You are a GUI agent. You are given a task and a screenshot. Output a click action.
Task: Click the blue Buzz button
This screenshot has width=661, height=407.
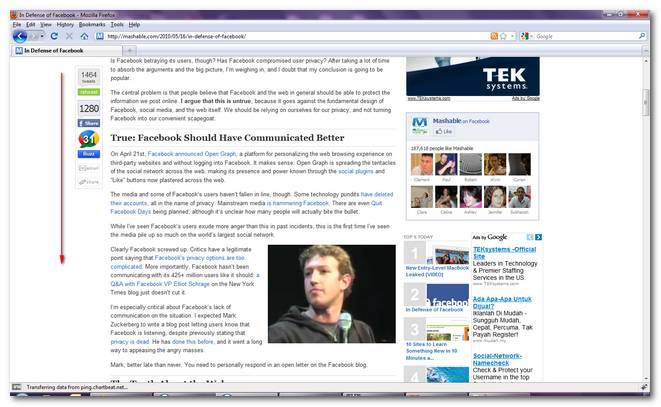[x=89, y=154]
